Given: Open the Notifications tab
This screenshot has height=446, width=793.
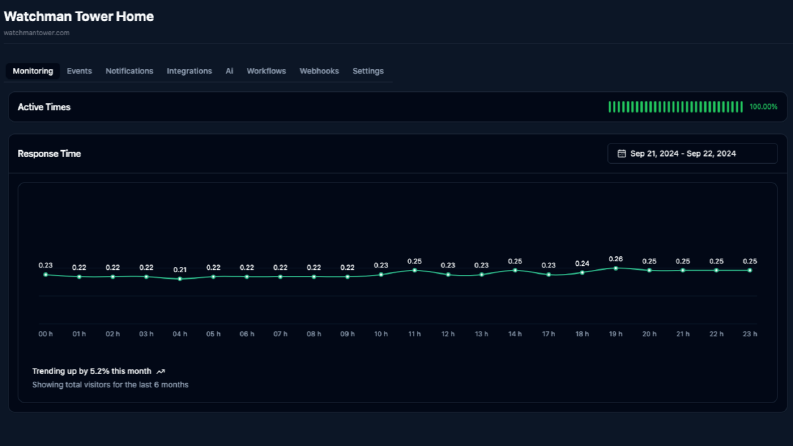Looking at the screenshot, I should tap(129, 71).
